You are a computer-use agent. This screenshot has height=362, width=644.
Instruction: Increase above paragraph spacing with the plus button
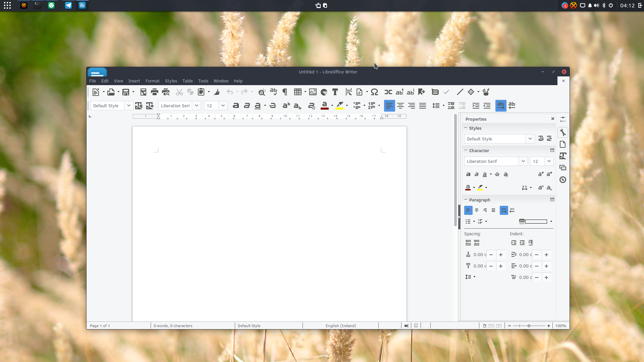501,255
